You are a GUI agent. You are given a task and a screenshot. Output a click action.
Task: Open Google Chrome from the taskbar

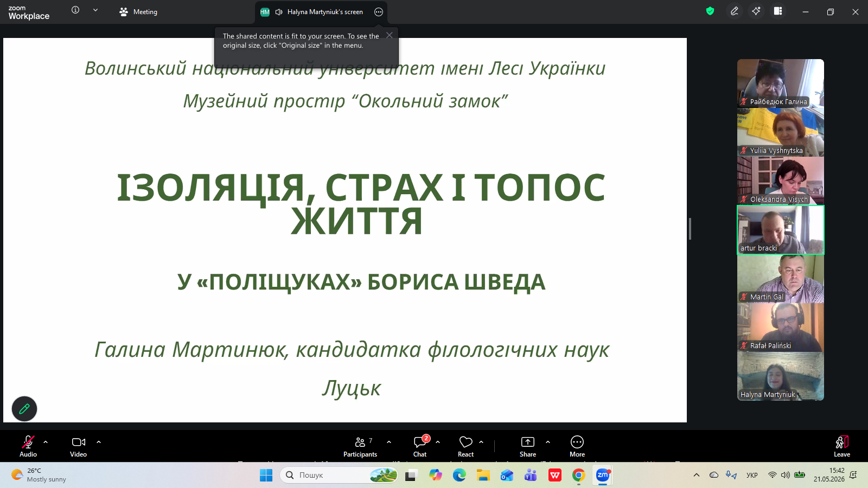[579, 476]
